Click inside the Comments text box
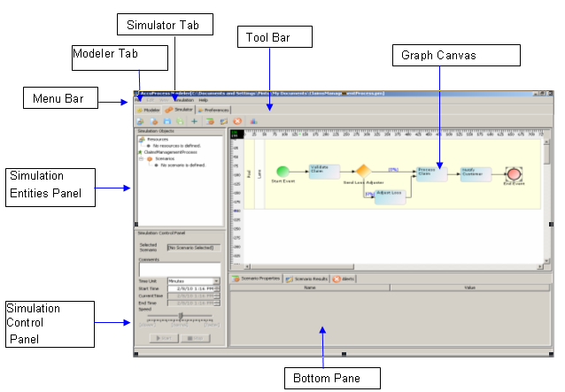This screenshot has width=565, height=392. point(176,267)
